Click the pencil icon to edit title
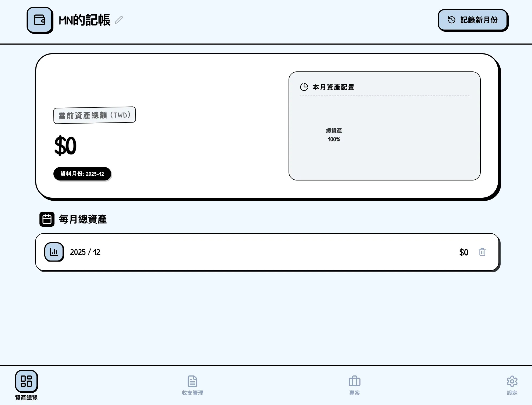The height and width of the screenshot is (405, 532). pos(119,20)
